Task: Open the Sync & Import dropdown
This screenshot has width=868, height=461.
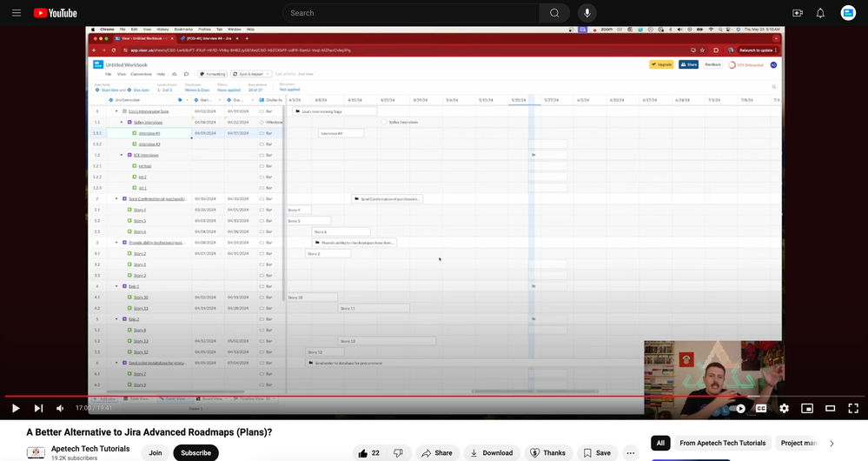Action: click(x=251, y=74)
